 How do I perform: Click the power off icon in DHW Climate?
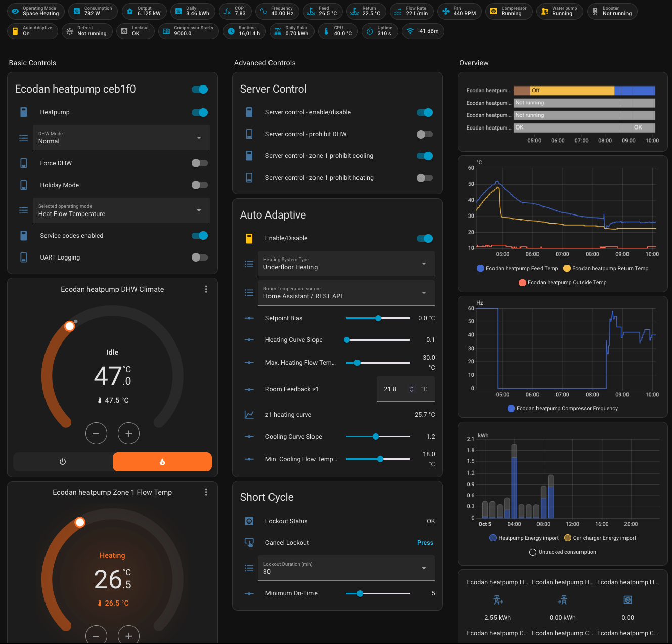63,462
